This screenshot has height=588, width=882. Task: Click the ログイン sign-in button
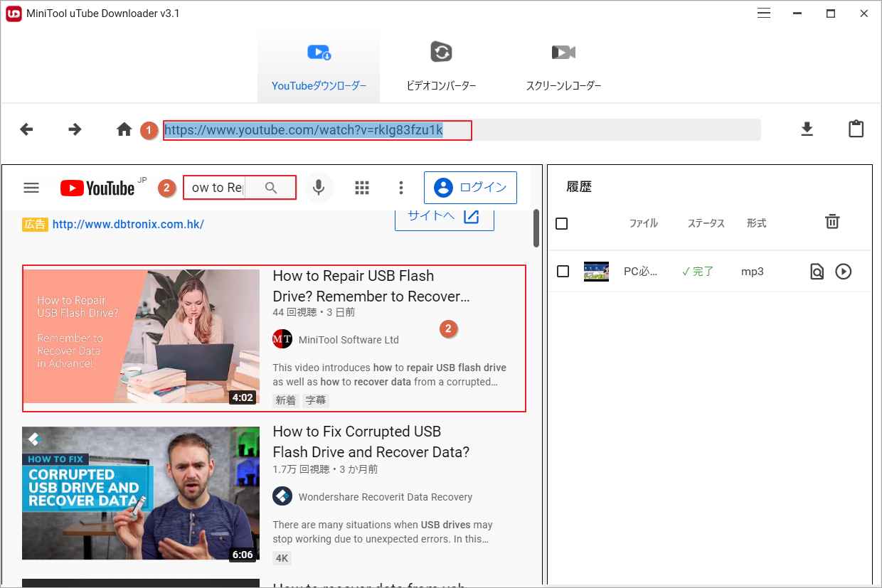tap(470, 188)
